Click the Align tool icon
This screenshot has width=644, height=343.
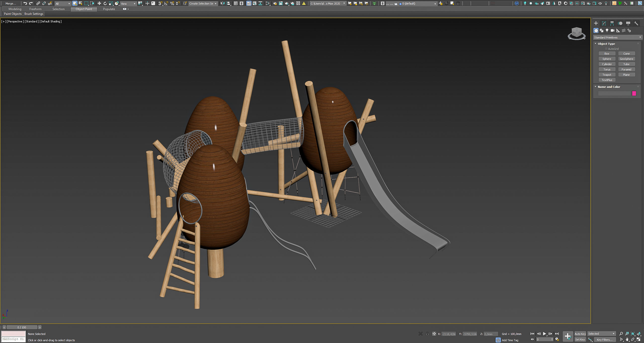[x=228, y=3]
